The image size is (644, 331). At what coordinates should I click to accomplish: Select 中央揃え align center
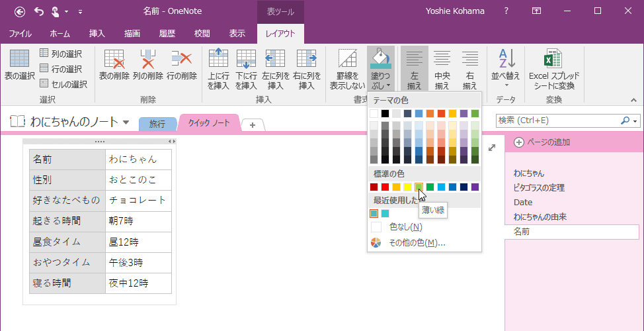(x=442, y=69)
